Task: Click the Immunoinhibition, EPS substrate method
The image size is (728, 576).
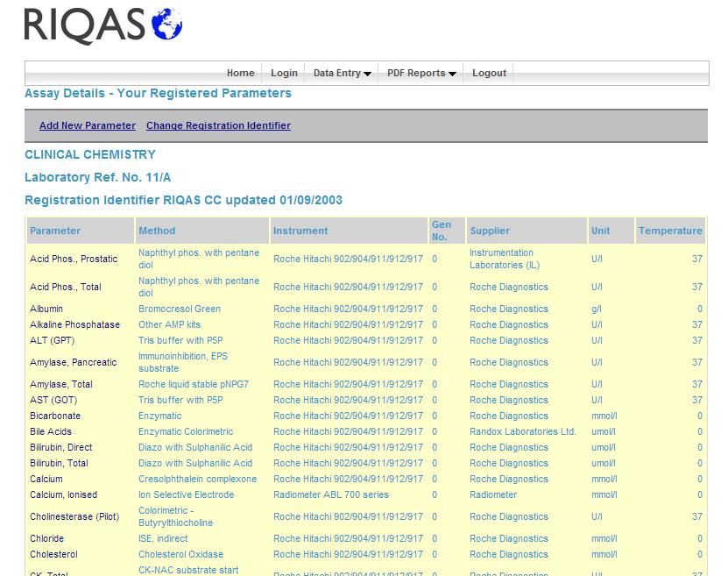Action: (183, 362)
